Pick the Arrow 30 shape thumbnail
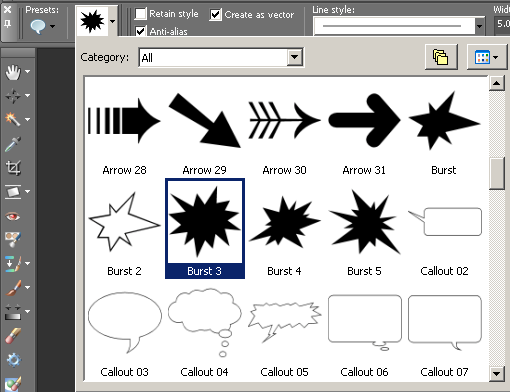 [284, 132]
